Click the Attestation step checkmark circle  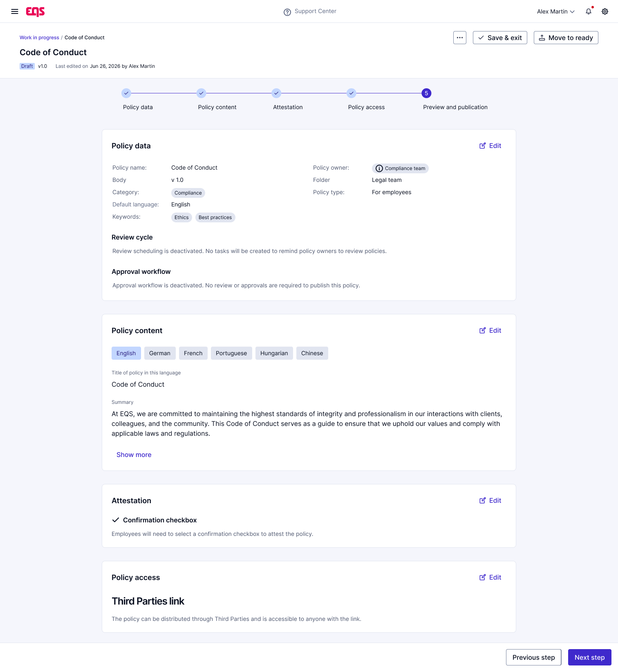tap(277, 93)
